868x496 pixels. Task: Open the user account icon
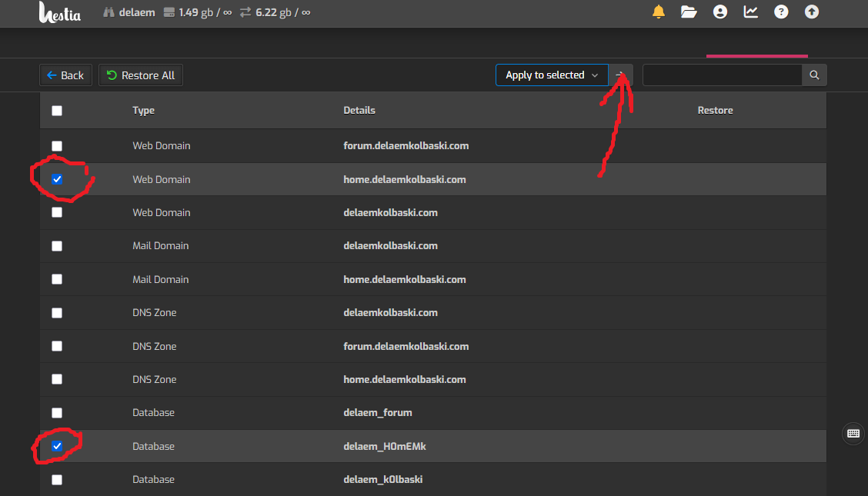719,12
